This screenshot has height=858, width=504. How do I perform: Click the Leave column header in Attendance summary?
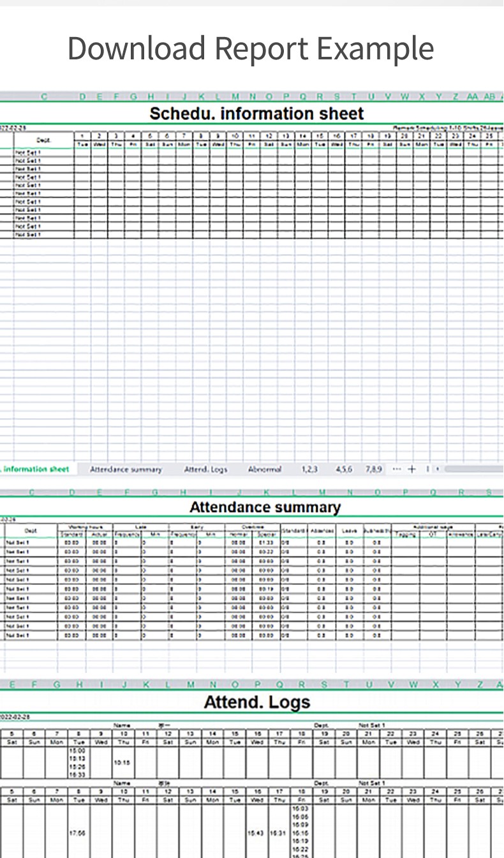(349, 531)
